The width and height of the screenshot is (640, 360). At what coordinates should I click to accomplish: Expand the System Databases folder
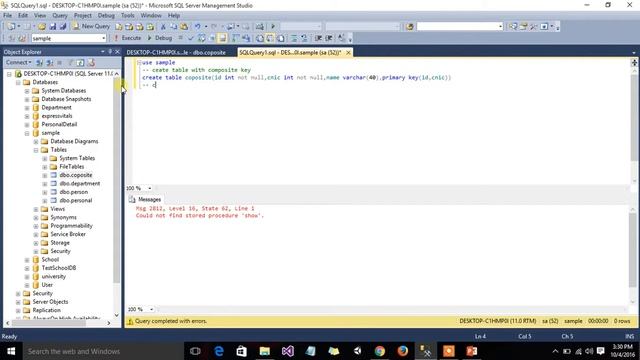click(27, 91)
